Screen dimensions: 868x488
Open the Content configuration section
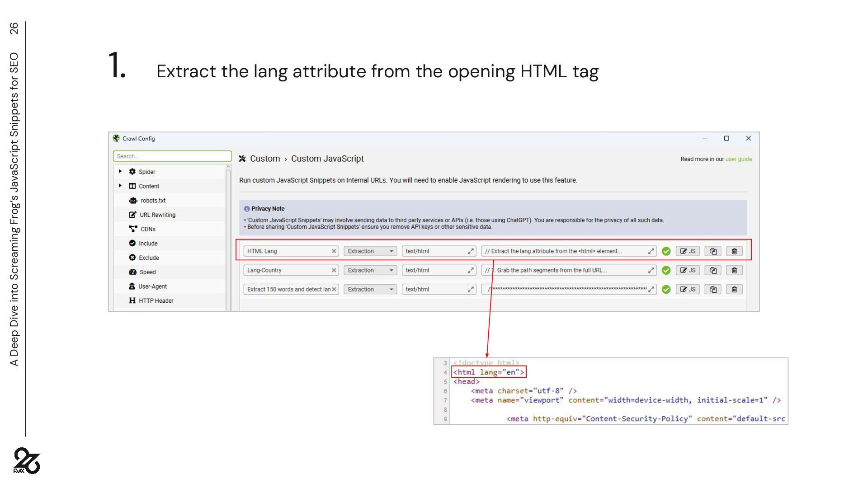click(x=149, y=186)
